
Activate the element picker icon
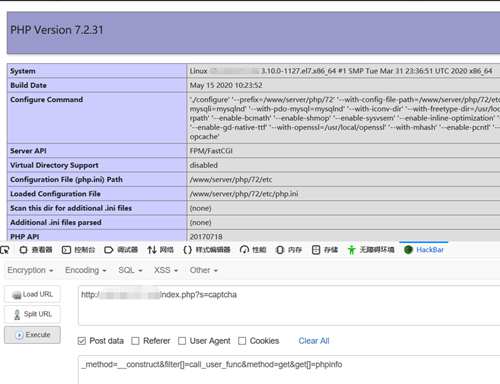point(4,250)
